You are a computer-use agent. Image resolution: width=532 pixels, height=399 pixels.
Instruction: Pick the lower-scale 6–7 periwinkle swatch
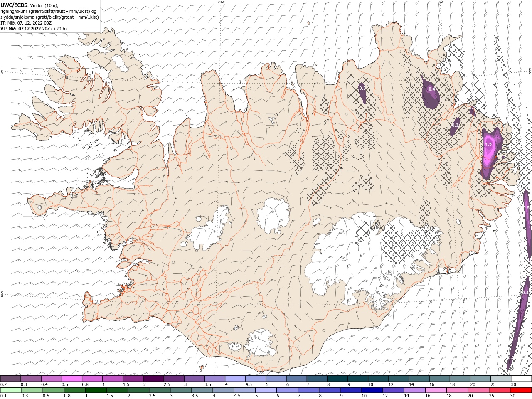(x=287, y=390)
